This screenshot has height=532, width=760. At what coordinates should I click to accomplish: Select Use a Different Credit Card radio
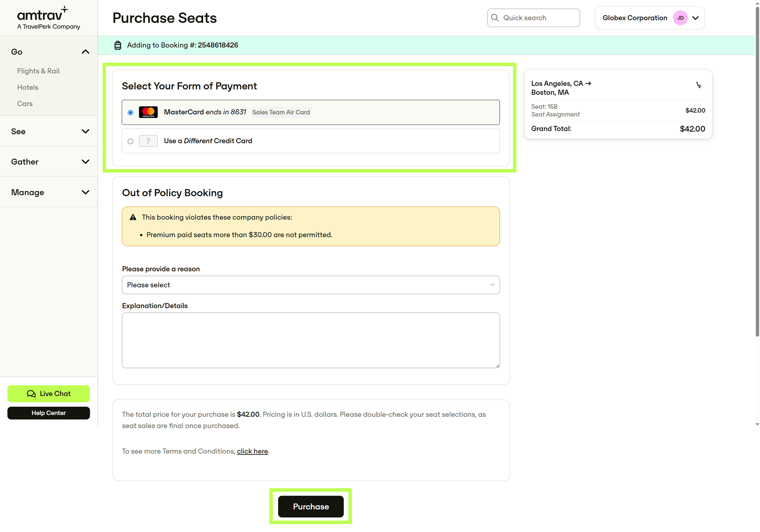tap(130, 141)
